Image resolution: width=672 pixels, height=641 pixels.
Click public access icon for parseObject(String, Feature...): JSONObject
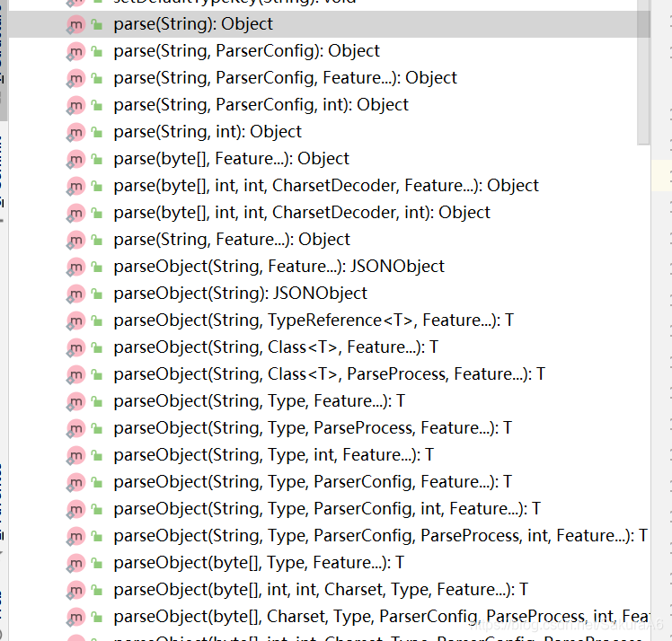(97, 268)
